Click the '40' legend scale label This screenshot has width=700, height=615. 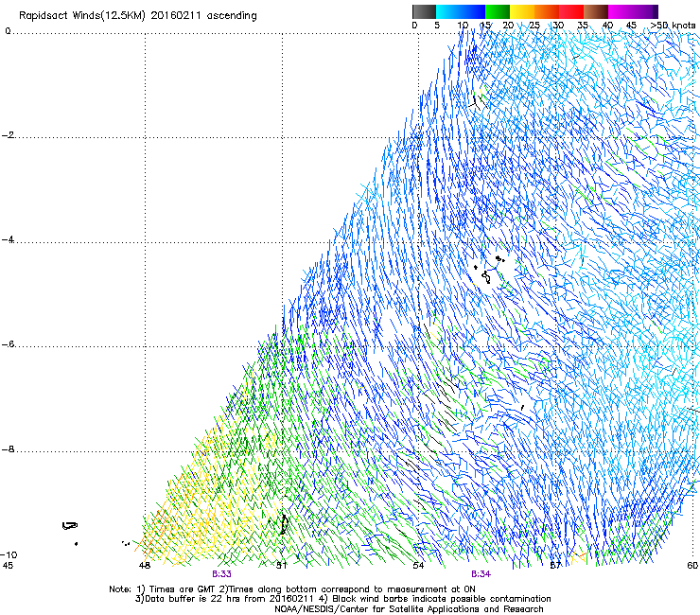tap(607, 26)
